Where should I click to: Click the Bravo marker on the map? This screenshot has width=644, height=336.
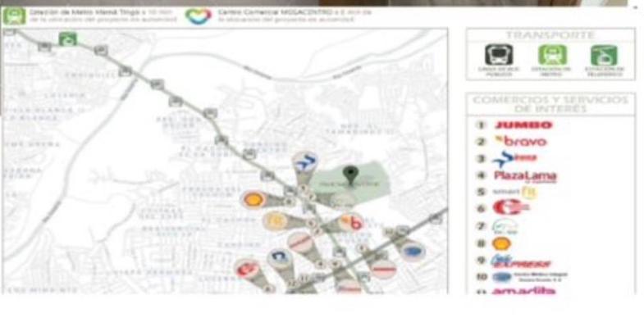tap(355, 221)
